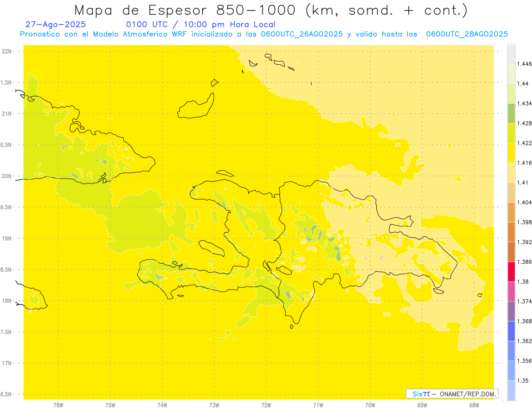Pick the pink legend swatch between 1.374 and 1.38
This screenshot has width=532, height=411.
click(511, 292)
